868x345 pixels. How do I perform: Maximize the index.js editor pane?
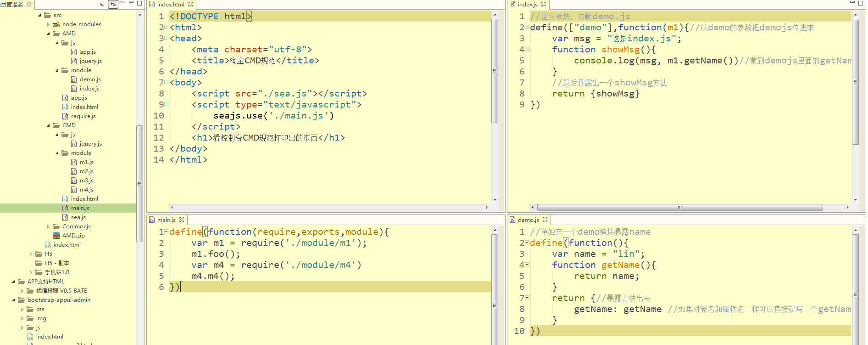pyautogui.click(x=861, y=3)
